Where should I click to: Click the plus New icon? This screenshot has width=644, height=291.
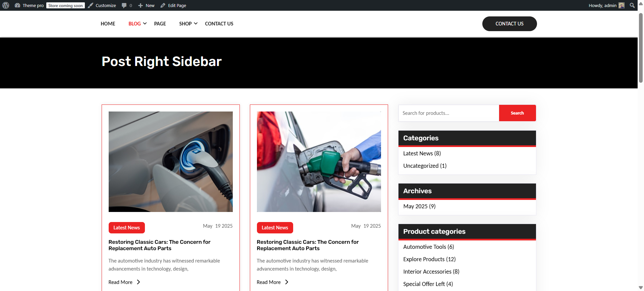point(141,5)
